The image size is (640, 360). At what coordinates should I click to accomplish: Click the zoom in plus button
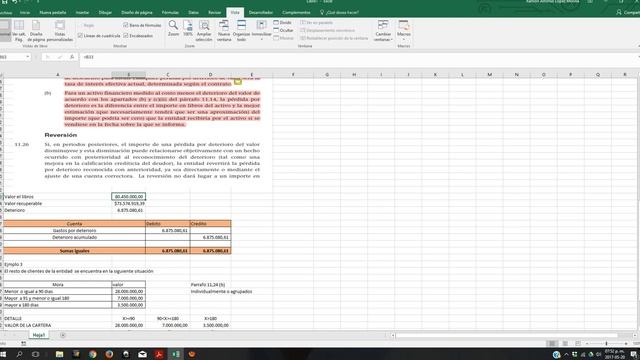626,344
